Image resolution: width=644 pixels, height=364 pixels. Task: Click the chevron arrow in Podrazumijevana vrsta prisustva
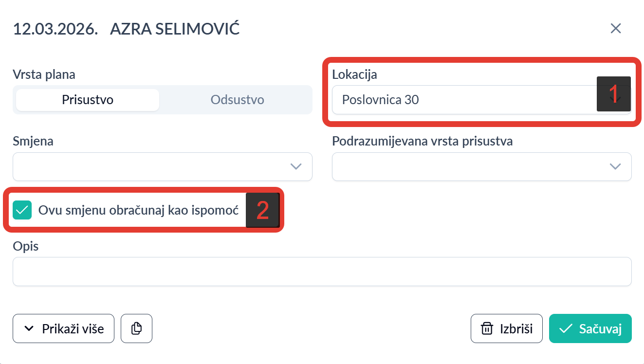615,166
